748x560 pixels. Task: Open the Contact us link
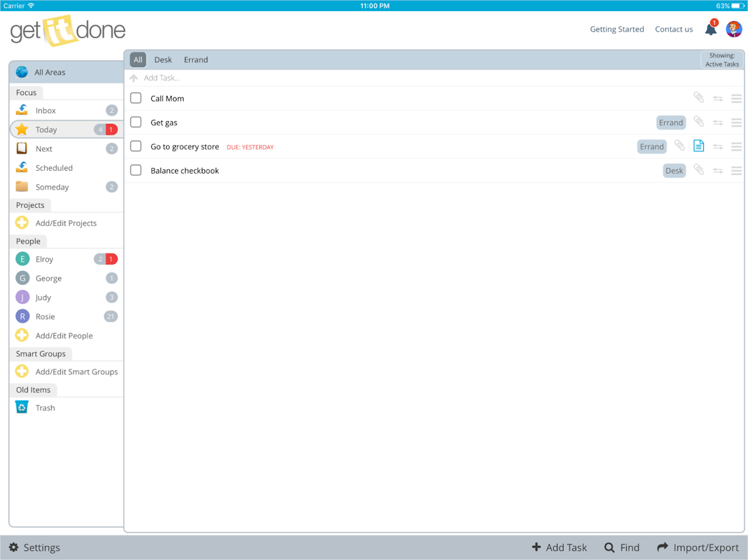click(674, 29)
